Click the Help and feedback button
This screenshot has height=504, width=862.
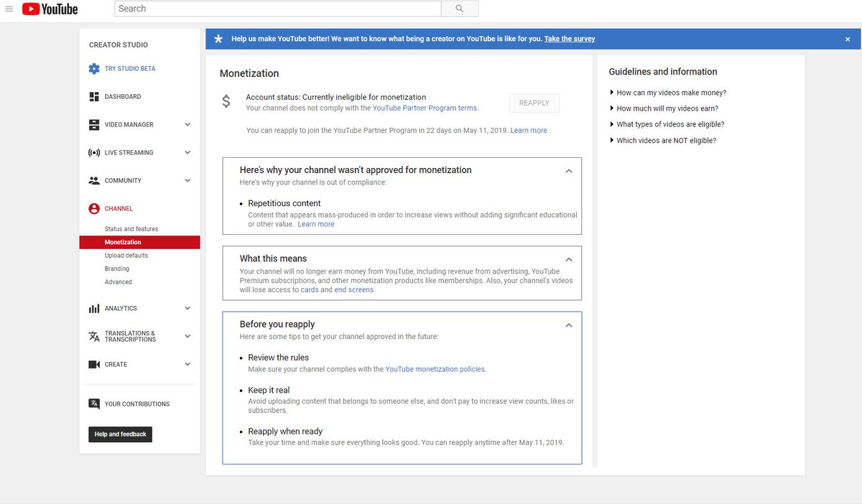click(x=120, y=434)
